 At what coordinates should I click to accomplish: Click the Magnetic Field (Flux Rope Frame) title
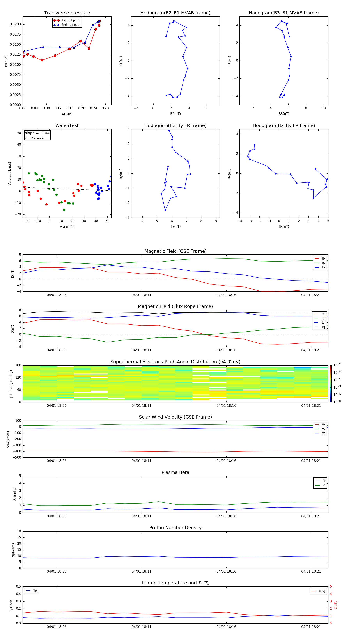(175, 307)
